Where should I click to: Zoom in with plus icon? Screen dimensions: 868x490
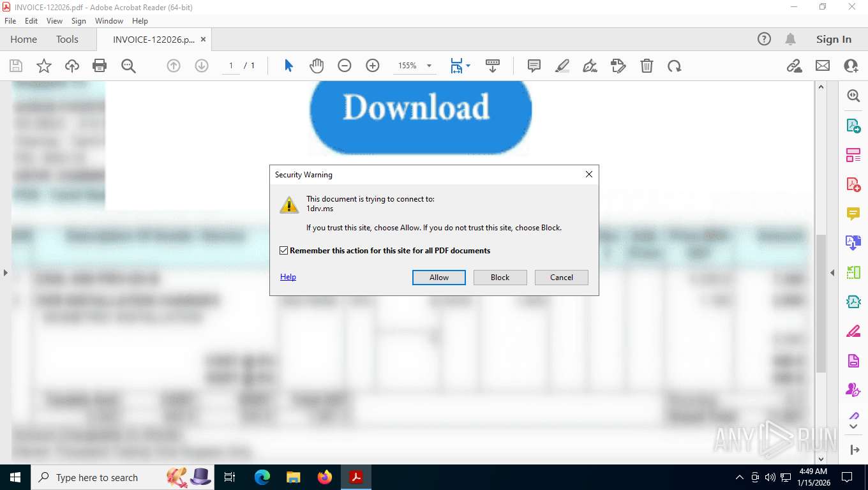(373, 66)
